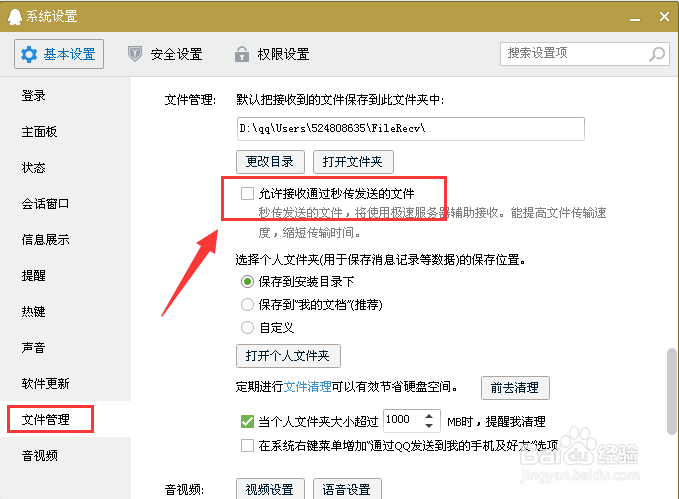Select 保存到"我的文档"(推荐) radio button
The width and height of the screenshot is (679, 499).
coord(247,305)
